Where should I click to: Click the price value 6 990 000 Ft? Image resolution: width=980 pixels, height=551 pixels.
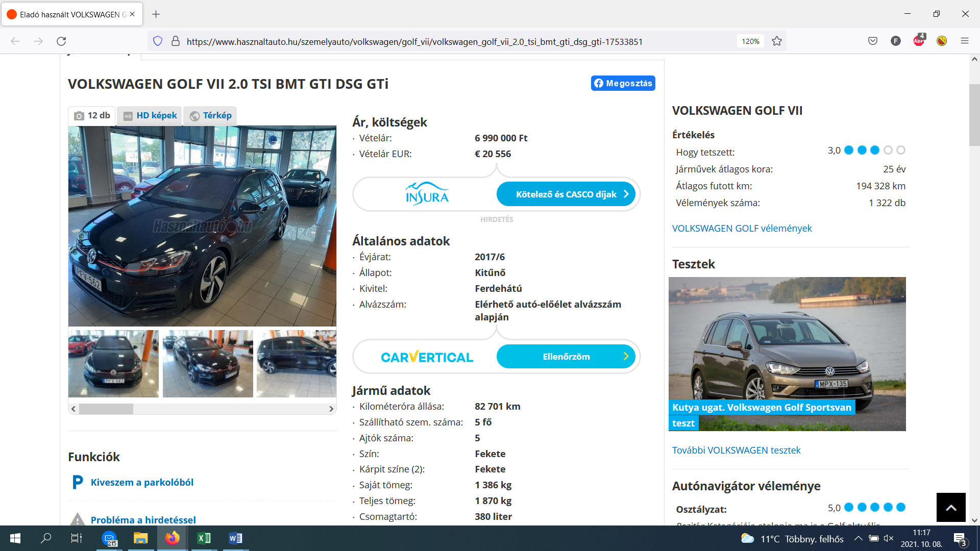(x=501, y=138)
